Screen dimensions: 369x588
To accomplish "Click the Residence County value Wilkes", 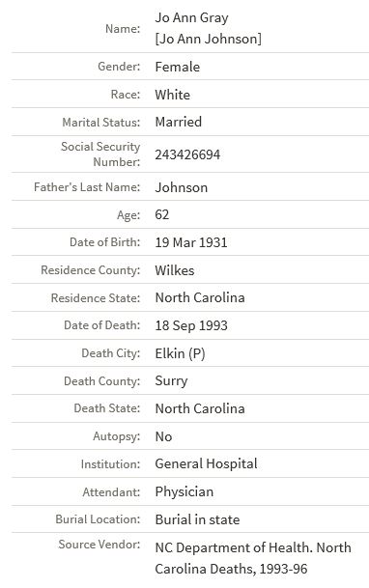I will (175, 270).
